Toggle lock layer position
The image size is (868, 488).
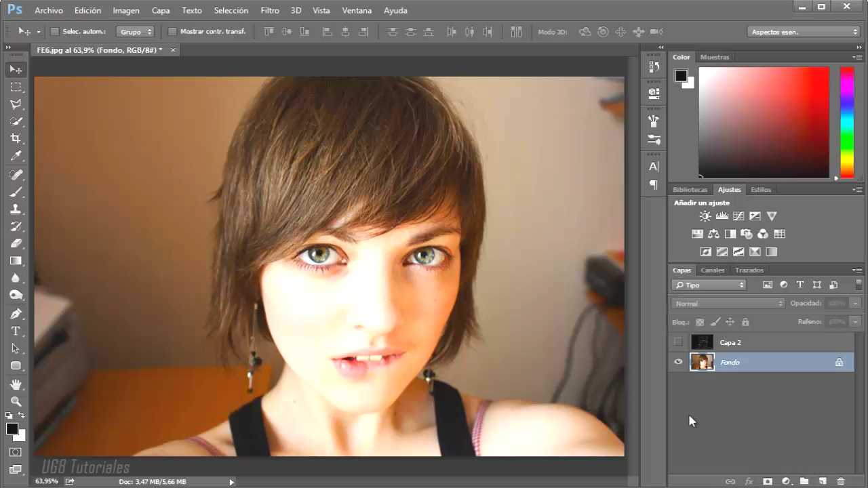pos(730,322)
